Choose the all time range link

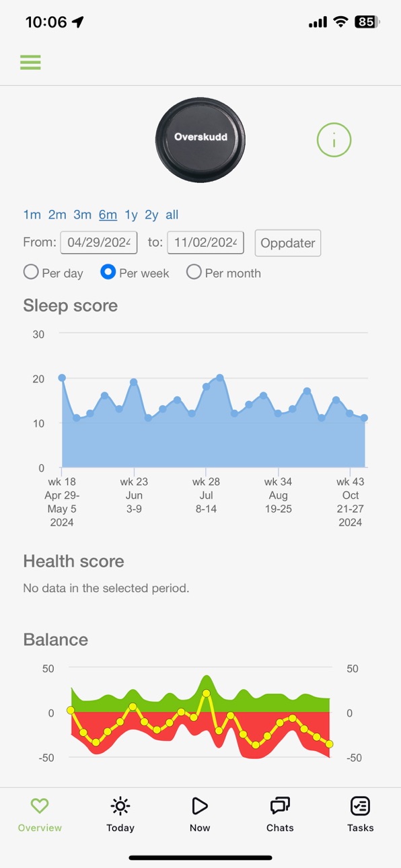(x=172, y=215)
